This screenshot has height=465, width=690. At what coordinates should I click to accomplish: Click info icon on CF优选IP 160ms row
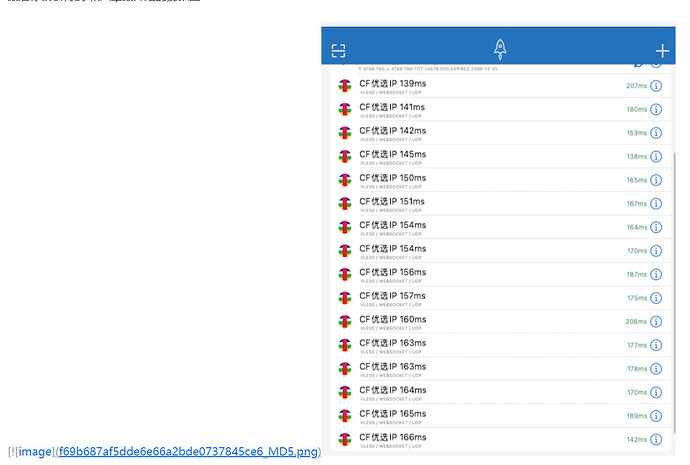click(x=656, y=321)
